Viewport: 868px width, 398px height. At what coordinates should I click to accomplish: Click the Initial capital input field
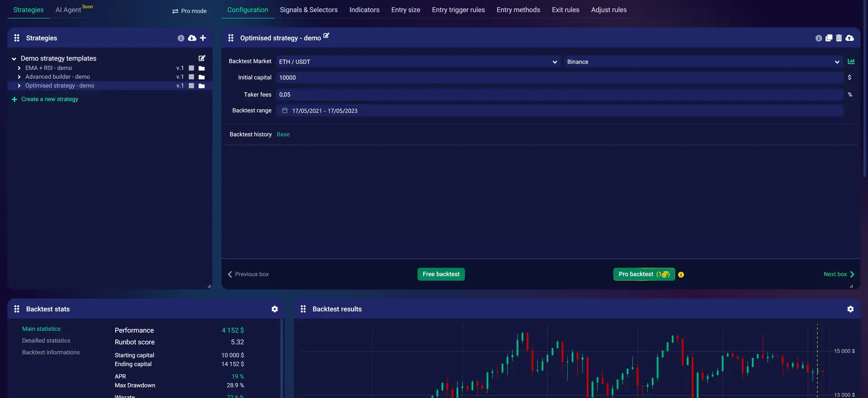coord(559,78)
